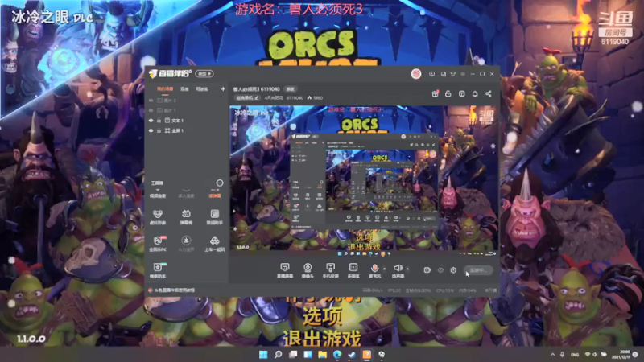Toggle preview visibility eye near settings gear
Image resolution: width=644 pixels, height=362 pixels.
pos(440,270)
